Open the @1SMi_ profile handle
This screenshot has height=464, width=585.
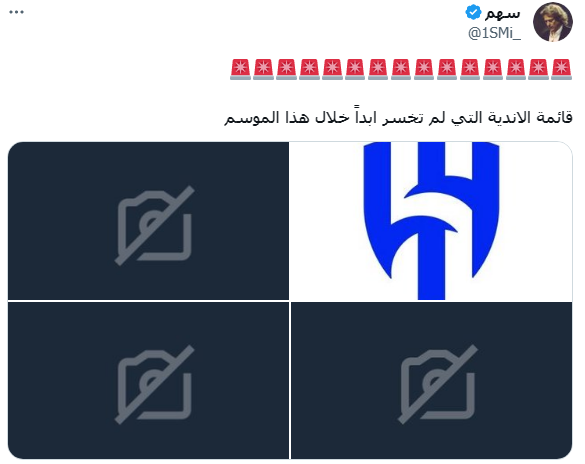click(494, 33)
